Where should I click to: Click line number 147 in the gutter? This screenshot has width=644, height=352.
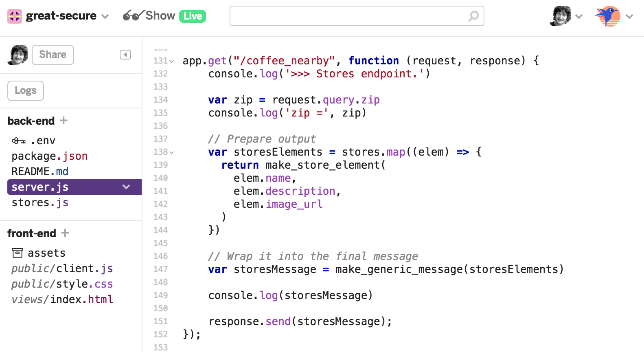(x=160, y=269)
